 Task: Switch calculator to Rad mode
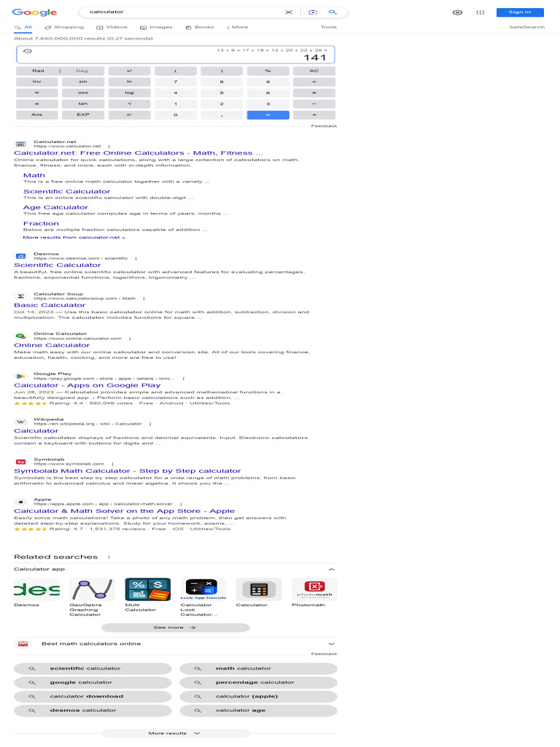click(x=38, y=71)
